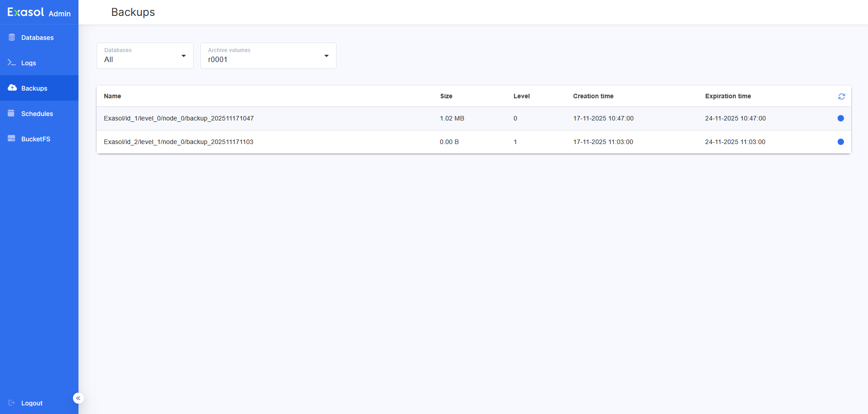The image size is (868, 414).
Task: Open the Schedules menu item
Action: coord(37,114)
